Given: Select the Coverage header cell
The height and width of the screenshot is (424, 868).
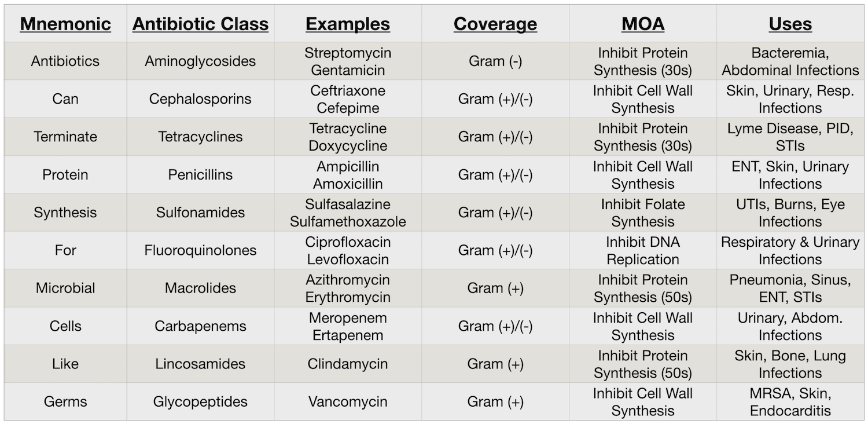Looking at the screenshot, I should click(495, 24).
